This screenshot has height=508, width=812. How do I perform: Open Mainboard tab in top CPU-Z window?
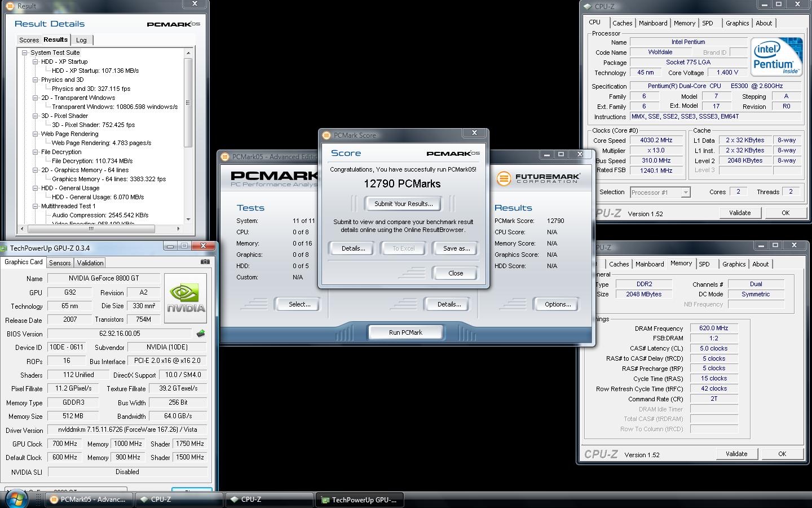[x=653, y=23]
